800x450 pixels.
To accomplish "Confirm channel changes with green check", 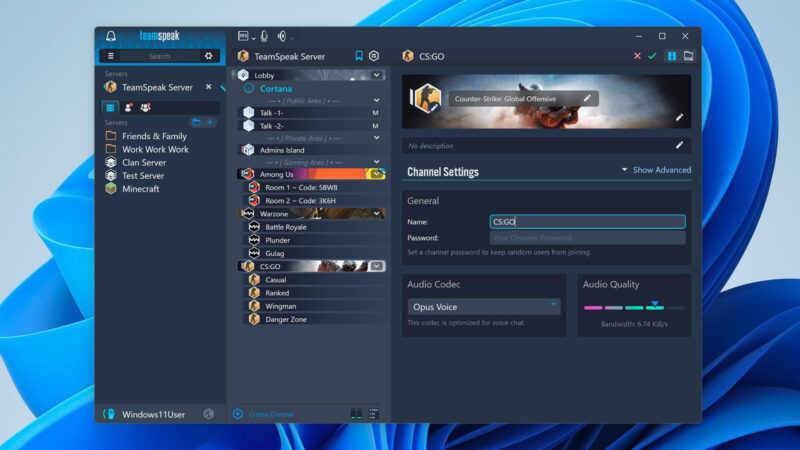I will point(652,56).
